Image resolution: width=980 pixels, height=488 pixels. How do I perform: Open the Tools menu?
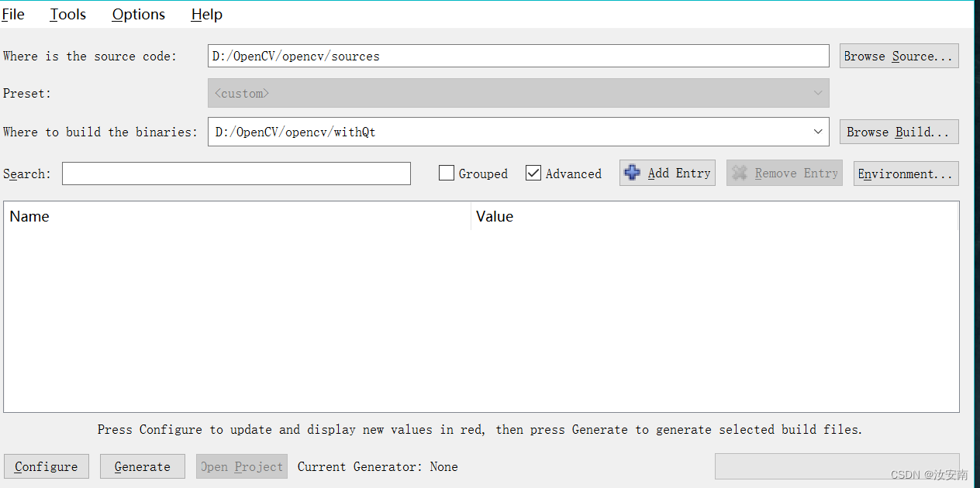coord(67,14)
